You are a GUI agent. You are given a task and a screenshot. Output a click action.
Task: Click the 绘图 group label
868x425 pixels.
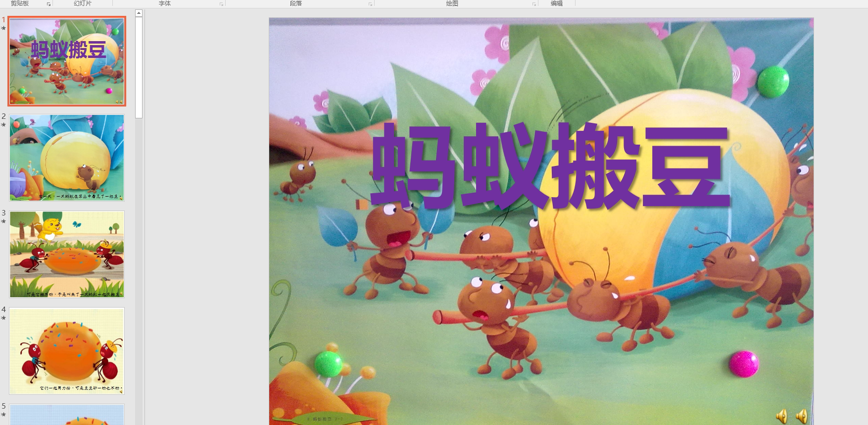[452, 3]
